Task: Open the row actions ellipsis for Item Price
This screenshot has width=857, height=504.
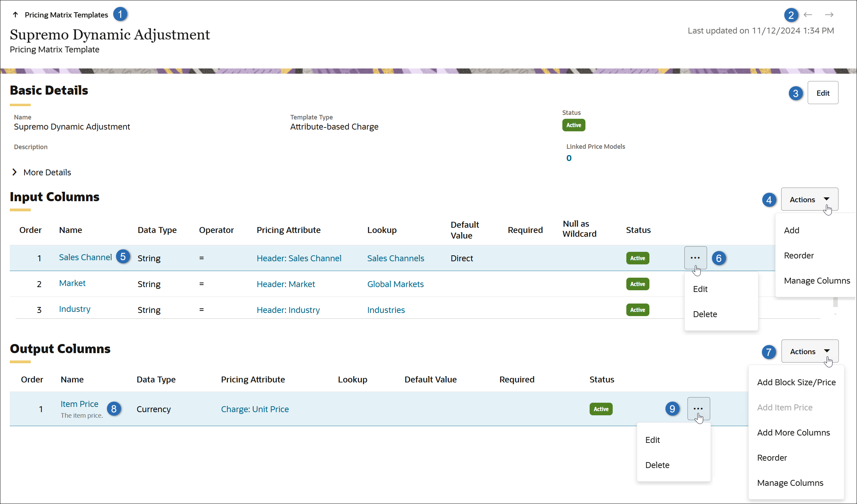Action: pyautogui.click(x=699, y=409)
